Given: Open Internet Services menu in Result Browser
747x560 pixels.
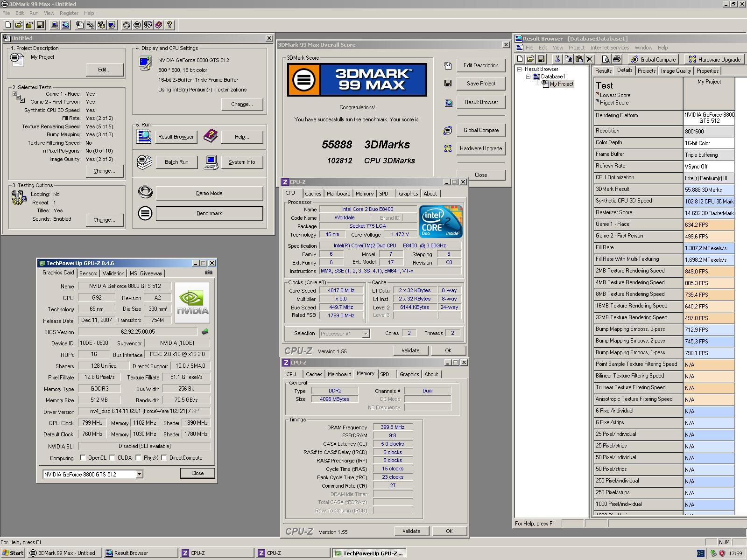Looking at the screenshot, I should [609, 48].
